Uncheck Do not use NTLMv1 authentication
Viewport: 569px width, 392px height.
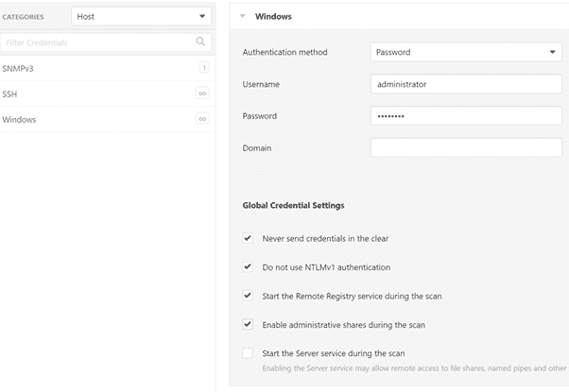coord(248,267)
